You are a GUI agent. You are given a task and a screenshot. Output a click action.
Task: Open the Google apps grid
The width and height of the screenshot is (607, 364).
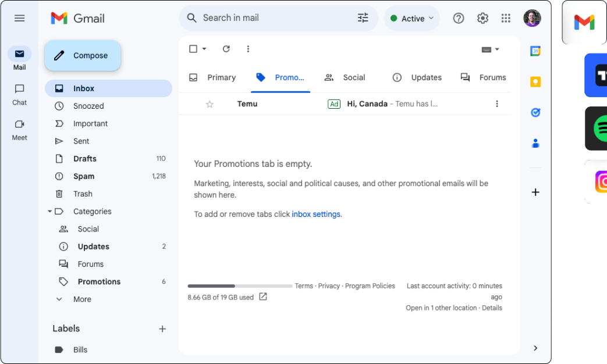click(506, 18)
